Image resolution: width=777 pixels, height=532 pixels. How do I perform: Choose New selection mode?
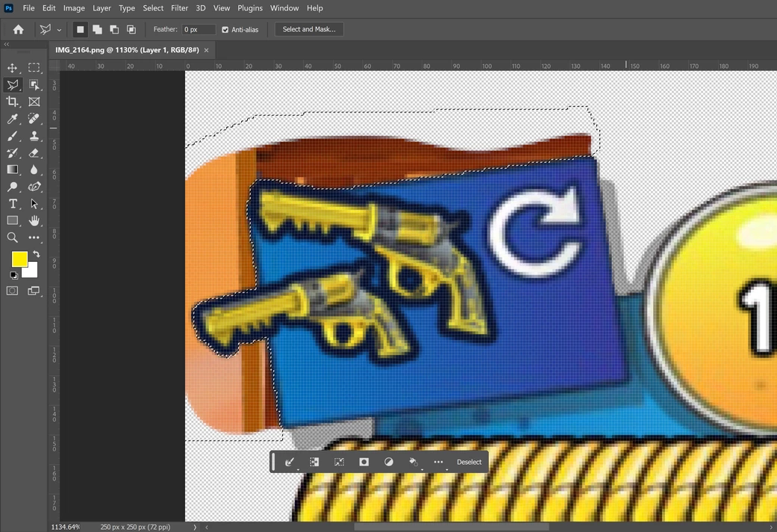click(x=80, y=30)
